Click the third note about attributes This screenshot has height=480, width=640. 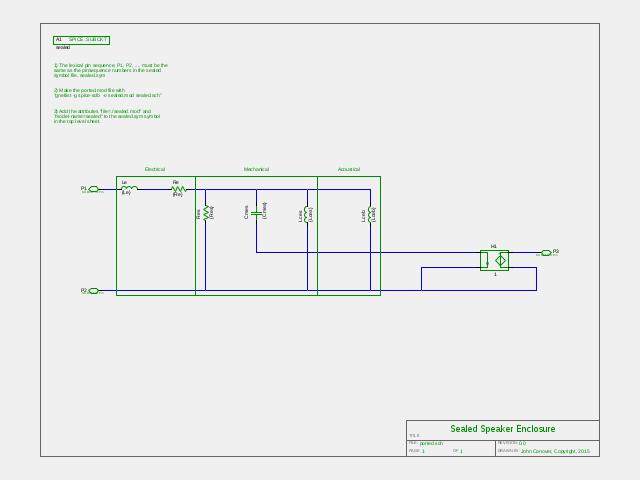(107, 116)
